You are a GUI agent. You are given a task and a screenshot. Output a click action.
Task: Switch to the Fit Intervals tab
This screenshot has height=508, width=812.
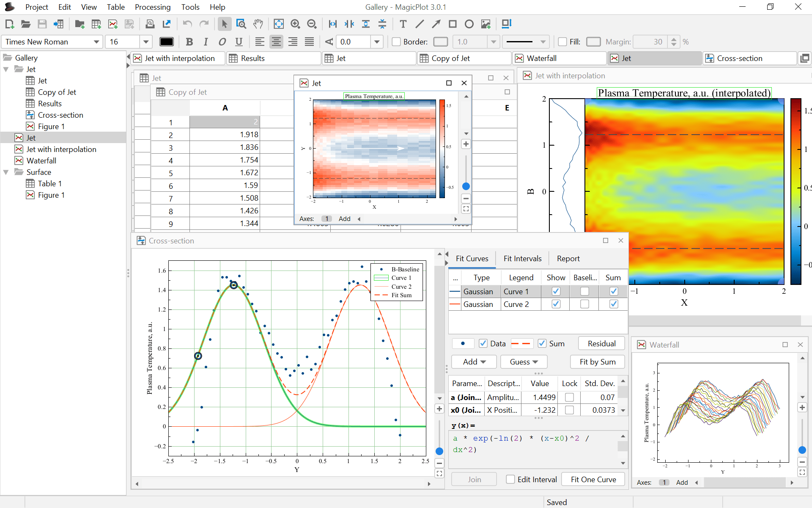[x=522, y=258]
